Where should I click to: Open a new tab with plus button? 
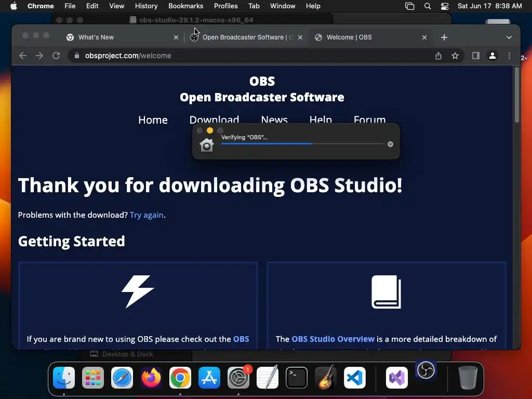(x=444, y=37)
